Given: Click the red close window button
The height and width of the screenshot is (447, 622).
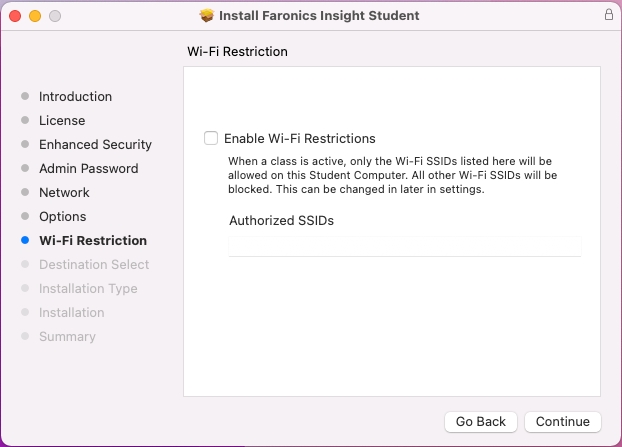Looking at the screenshot, I should [15, 16].
